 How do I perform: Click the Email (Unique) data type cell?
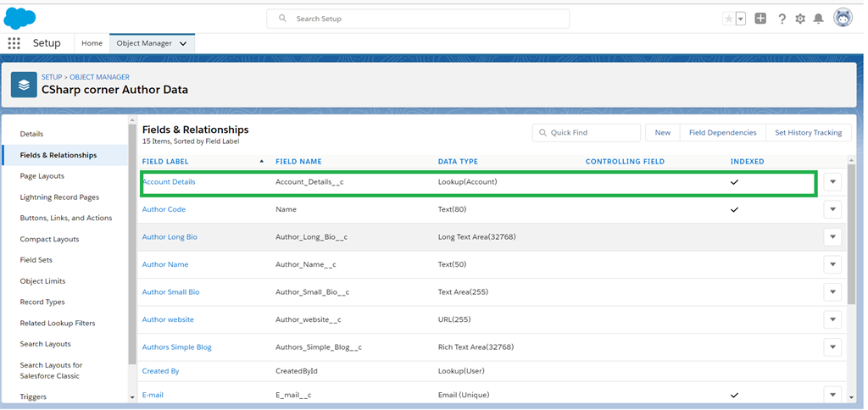(464, 395)
